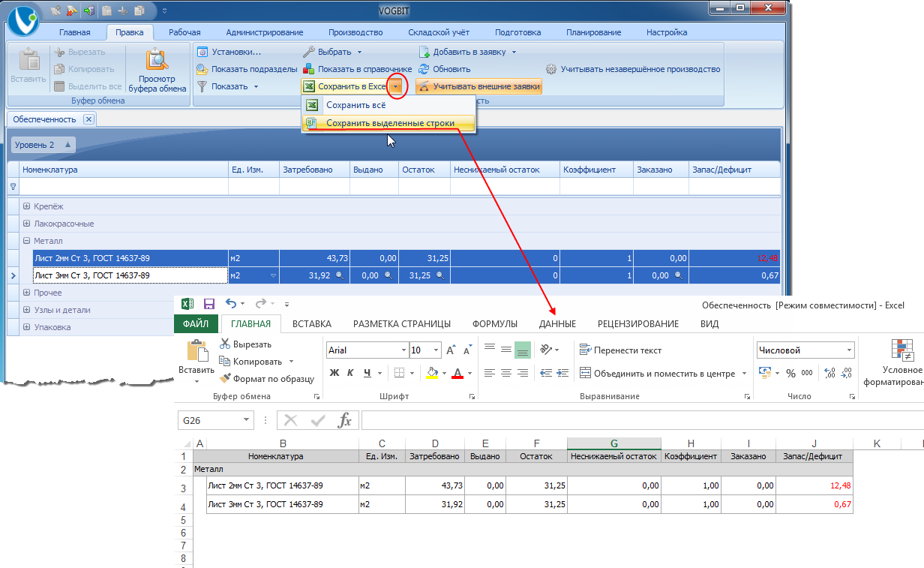Collapse the Металл group row

pos(27,241)
